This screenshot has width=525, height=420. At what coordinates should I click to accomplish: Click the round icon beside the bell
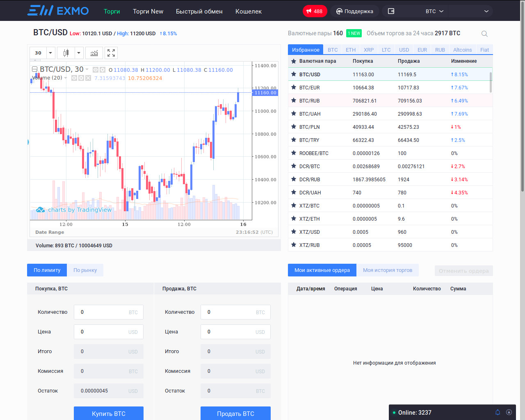[509, 412]
